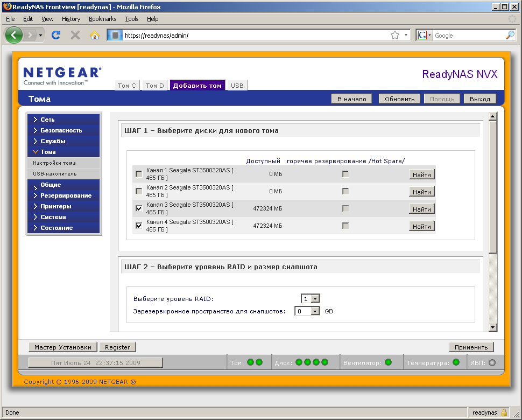Check the Канал 2 Seagate disk checkbox
The image size is (522, 420).
(138, 191)
